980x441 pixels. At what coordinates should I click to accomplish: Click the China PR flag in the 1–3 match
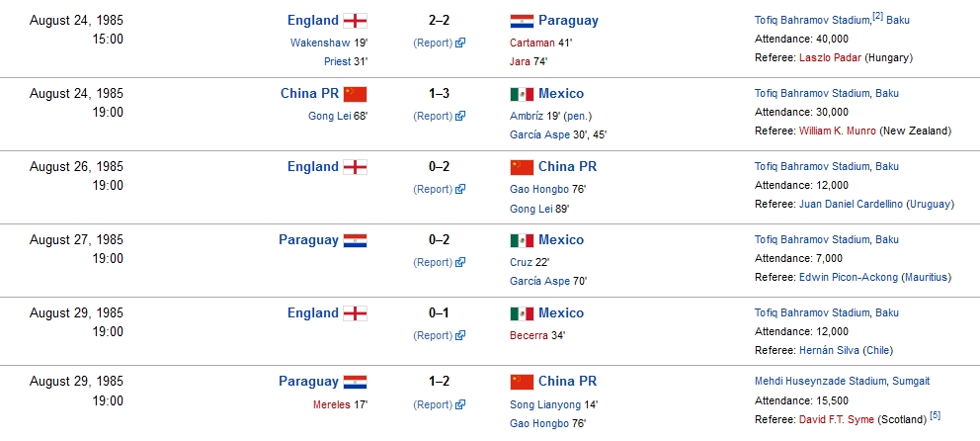(355, 94)
